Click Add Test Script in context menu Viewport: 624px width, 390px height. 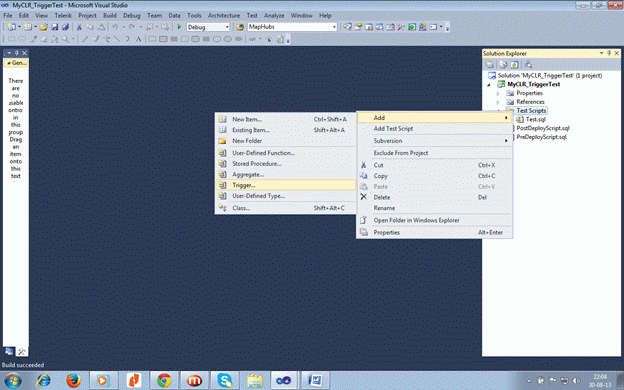(x=435, y=129)
